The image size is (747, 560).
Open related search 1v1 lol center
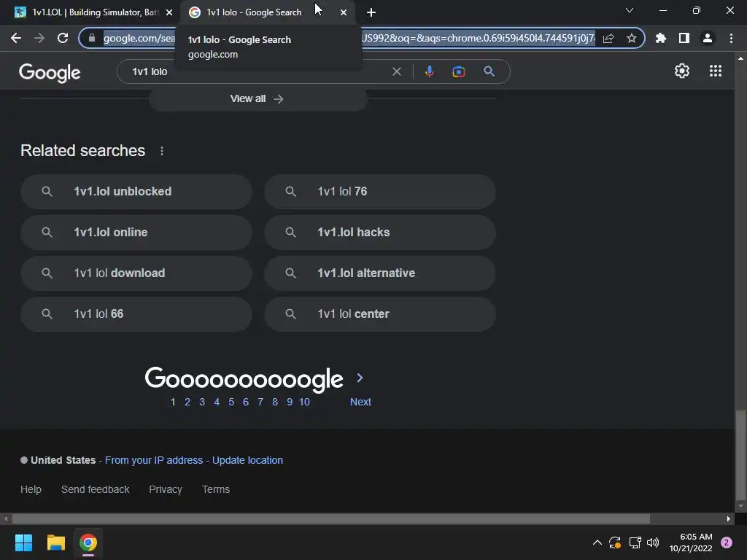[380, 314]
